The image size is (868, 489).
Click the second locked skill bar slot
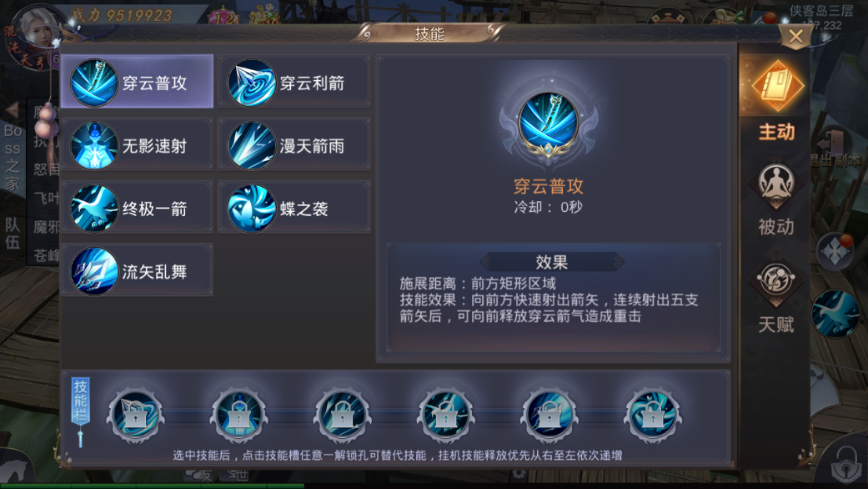click(x=239, y=414)
